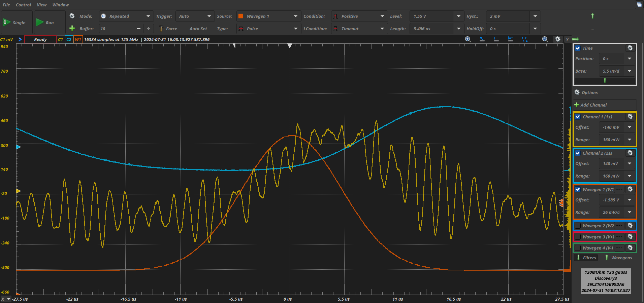Click the green down arrow under Base
The width and height of the screenshot is (644, 303).
pos(605,81)
